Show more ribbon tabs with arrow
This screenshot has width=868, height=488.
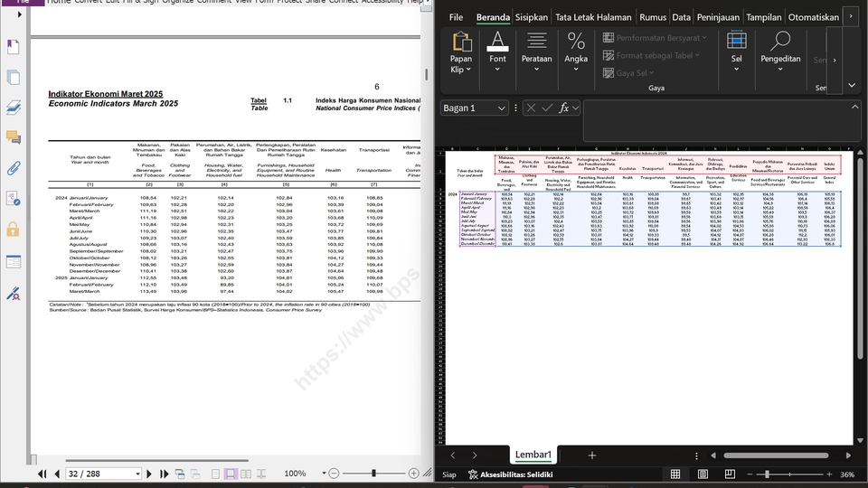(x=851, y=16)
